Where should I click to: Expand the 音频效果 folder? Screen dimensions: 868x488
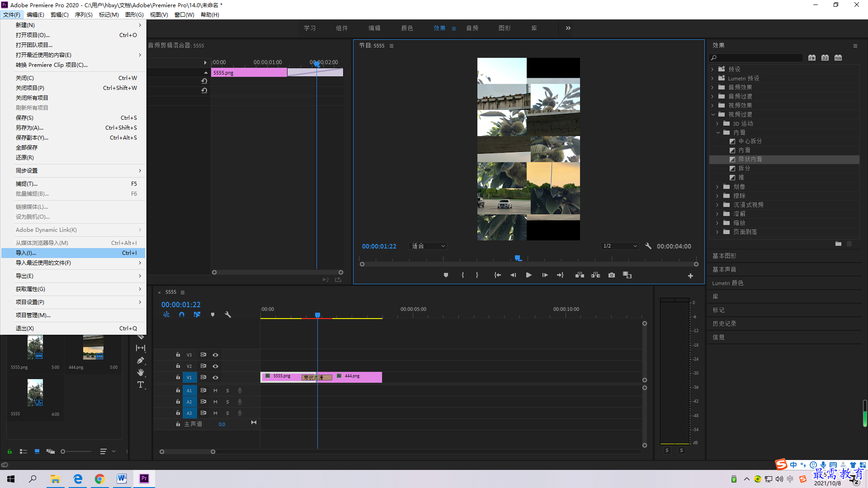712,87
